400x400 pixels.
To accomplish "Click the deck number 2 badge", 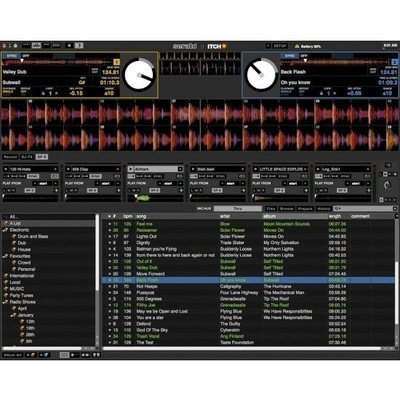I will point(394,62).
